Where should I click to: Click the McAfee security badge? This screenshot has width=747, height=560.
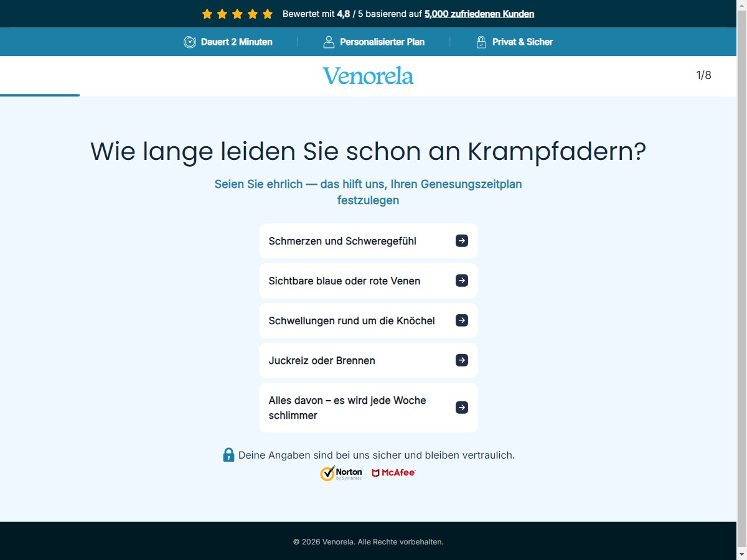point(393,473)
